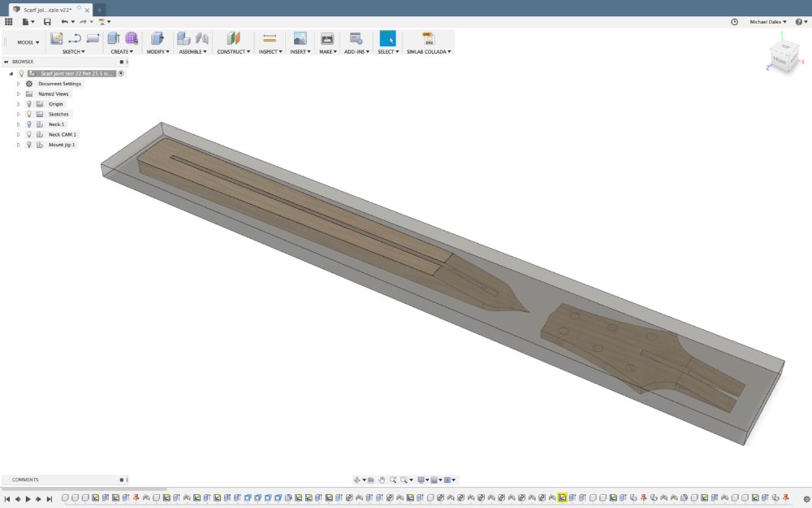Toggle visibility bulb of Mount jig:1
The width and height of the screenshot is (812, 508).
coord(29,145)
